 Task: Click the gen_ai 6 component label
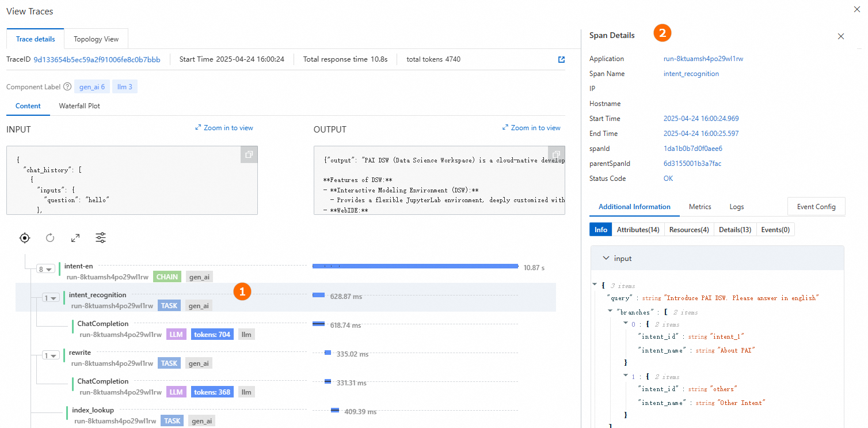(92, 87)
